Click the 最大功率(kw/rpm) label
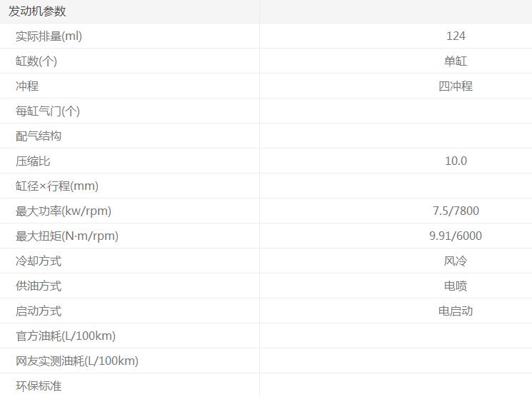Image resolution: width=532 pixels, height=397 pixels. pos(64,211)
